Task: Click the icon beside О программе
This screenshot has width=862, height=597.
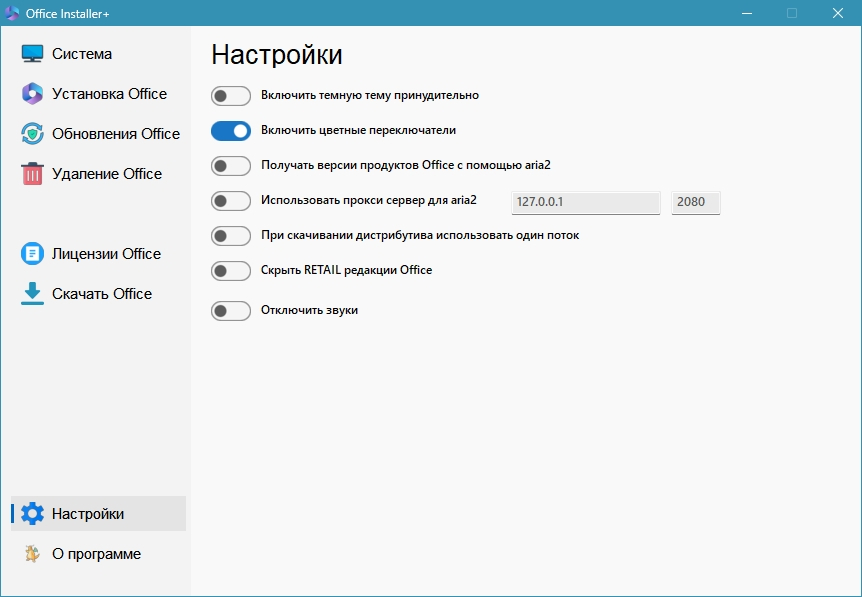Action: 32,554
